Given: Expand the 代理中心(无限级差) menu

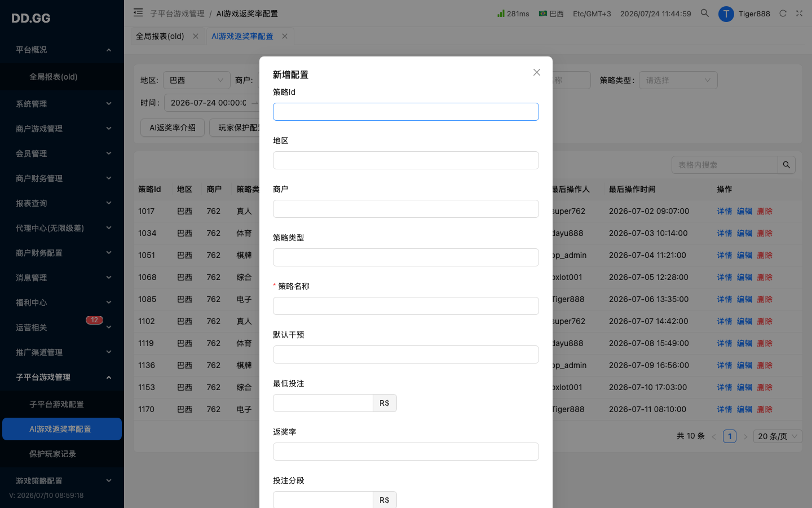Looking at the screenshot, I should pos(62,228).
